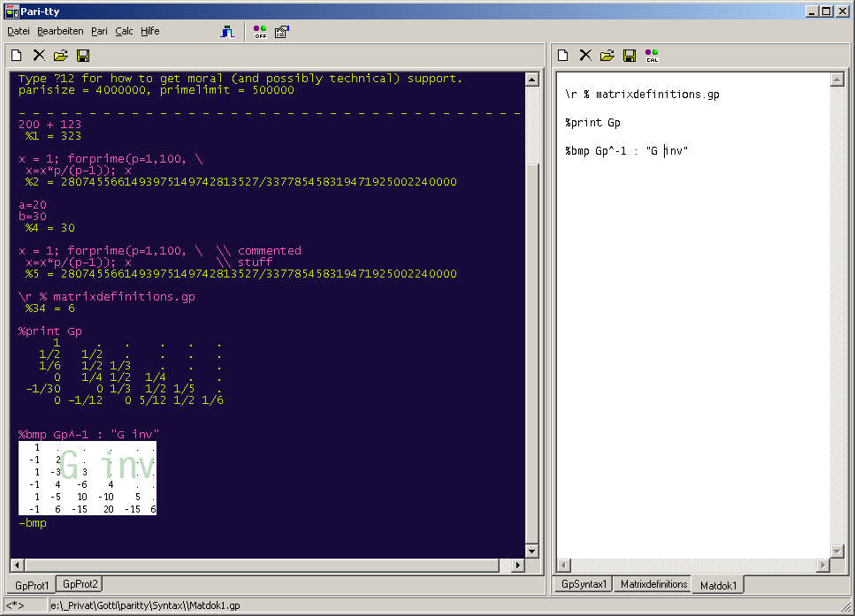This screenshot has width=855, height=616.
Task: Open a file in the left pane toolbar
Action: click(x=61, y=56)
